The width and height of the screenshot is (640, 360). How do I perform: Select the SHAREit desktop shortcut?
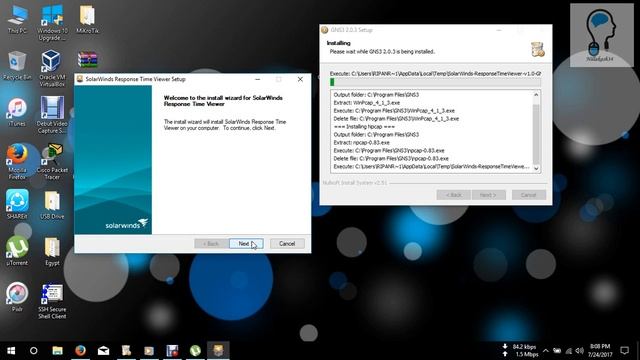click(17, 204)
